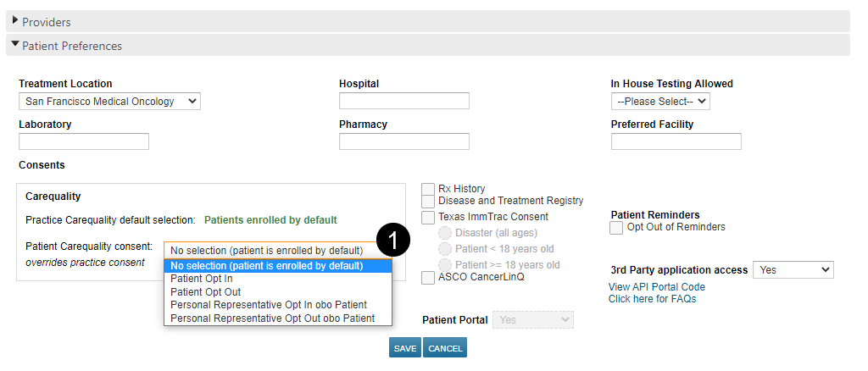
Task: Open In House Testing Allowed dropdown
Action: (x=660, y=102)
